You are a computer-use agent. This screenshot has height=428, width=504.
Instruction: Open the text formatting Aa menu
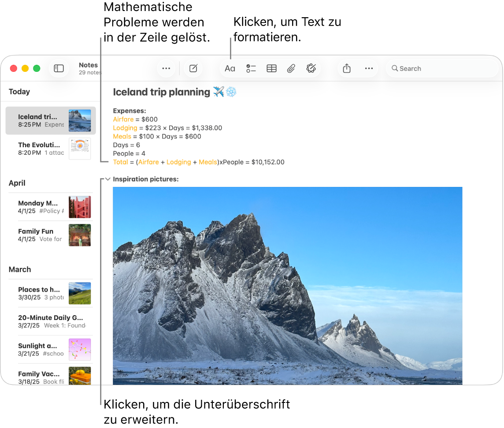[230, 68]
